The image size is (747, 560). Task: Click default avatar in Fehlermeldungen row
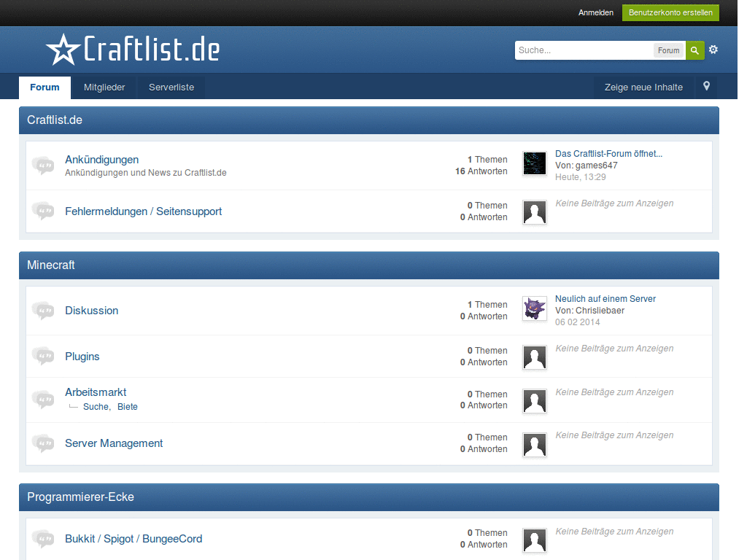click(x=535, y=212)
